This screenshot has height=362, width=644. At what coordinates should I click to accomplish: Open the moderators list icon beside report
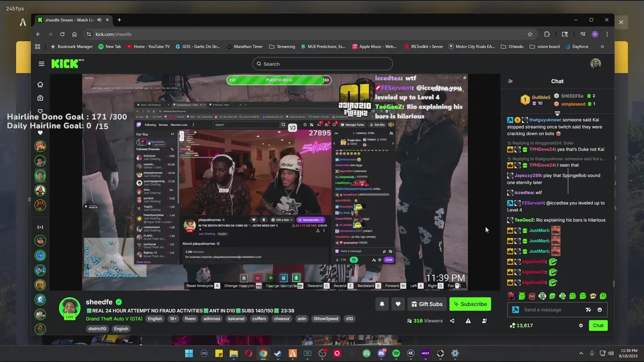tap(484, 321)
